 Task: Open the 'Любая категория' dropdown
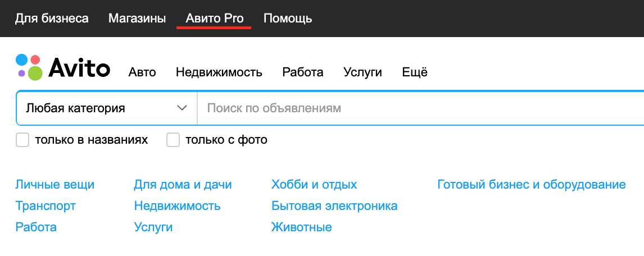click(106, 108)
